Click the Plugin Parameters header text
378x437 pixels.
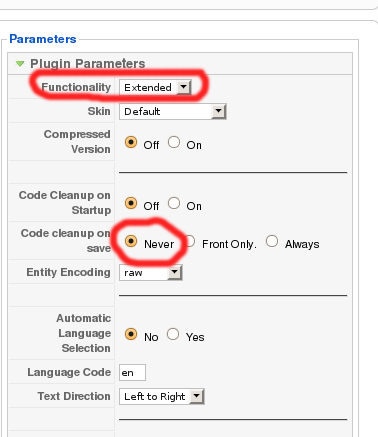(x=88, y=63)
